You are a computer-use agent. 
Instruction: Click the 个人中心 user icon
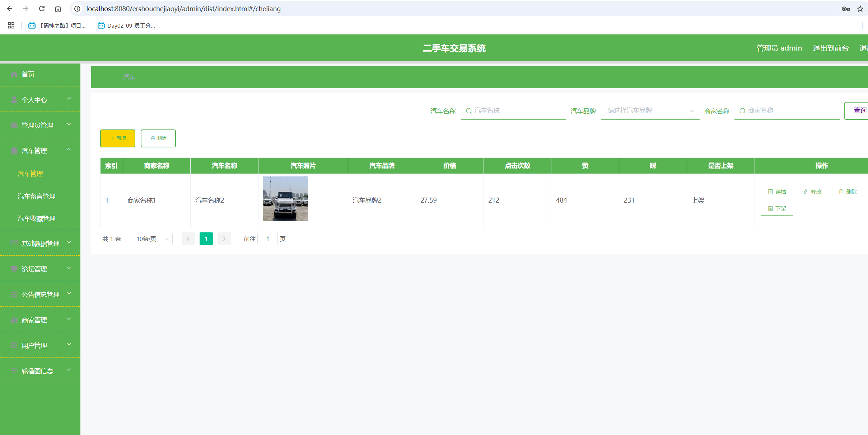point(14,100)
